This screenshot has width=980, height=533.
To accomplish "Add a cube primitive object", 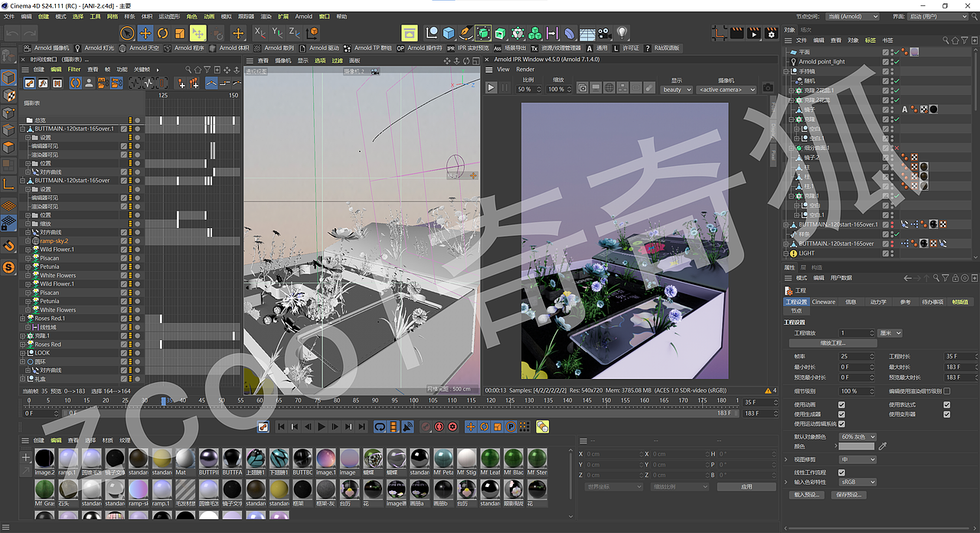I will [x=449, y=33].
